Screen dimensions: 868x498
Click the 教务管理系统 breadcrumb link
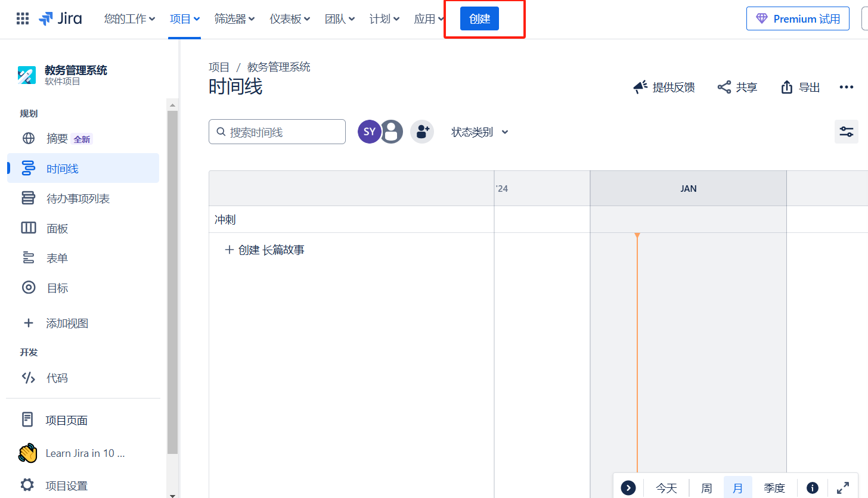[x=279, y=67]
